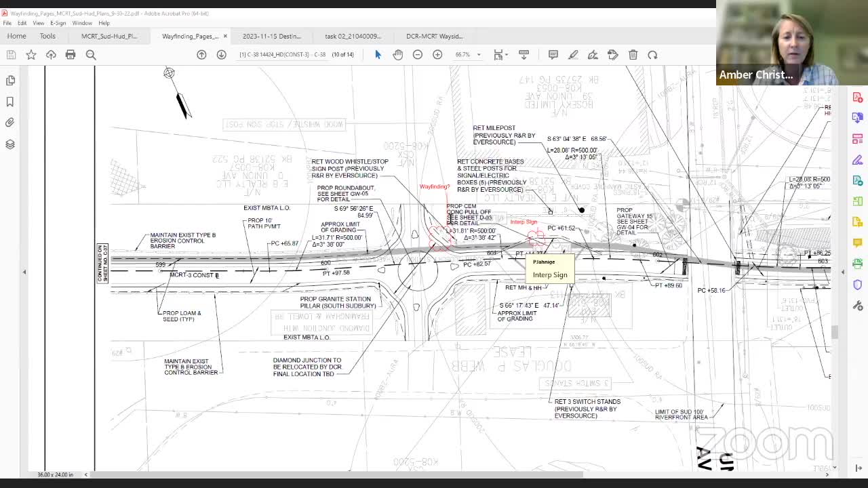Screen dimensions: 868x488
Task: Click the stamp tool icon
Action: pos(613,55)
